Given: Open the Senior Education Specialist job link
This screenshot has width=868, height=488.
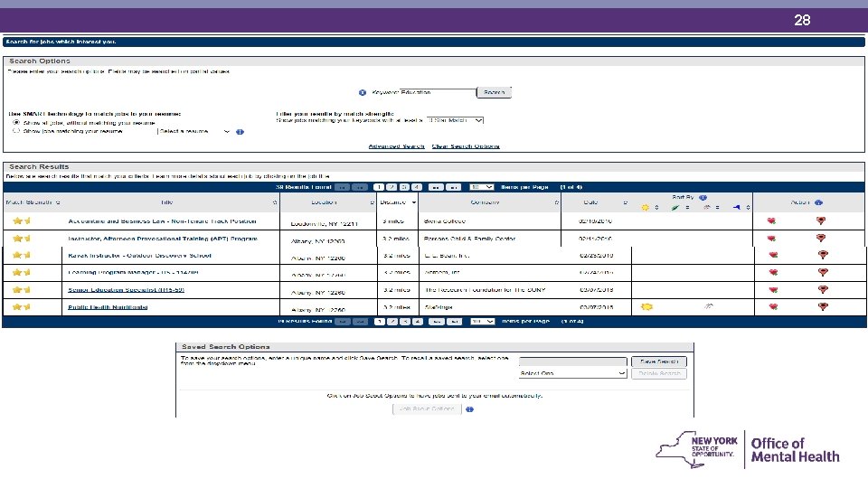Looking at the screenshot, I should point(126,290).
